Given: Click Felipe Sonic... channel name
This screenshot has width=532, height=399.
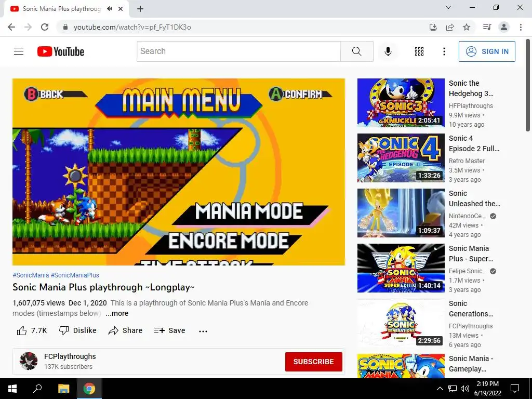Looking at the screenshot, I should coord(468,271).
